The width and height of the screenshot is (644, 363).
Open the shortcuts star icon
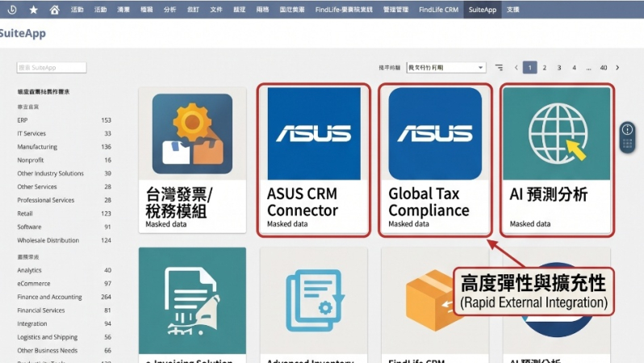coord(34,10)
